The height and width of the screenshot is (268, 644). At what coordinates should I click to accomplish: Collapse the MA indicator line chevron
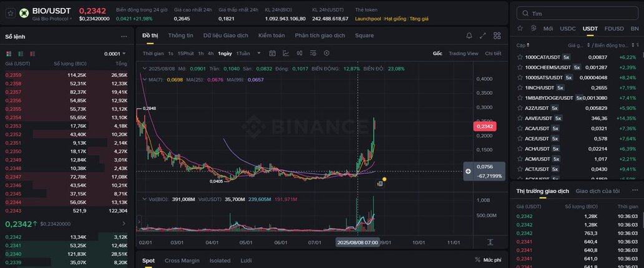pos(145,79)
